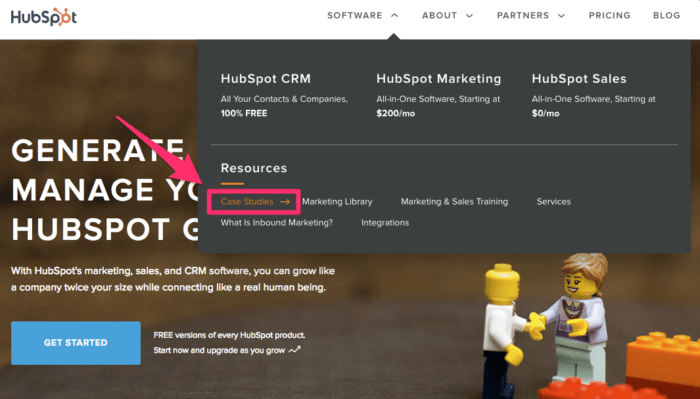Click the blue Get Started button

[76, 343]
